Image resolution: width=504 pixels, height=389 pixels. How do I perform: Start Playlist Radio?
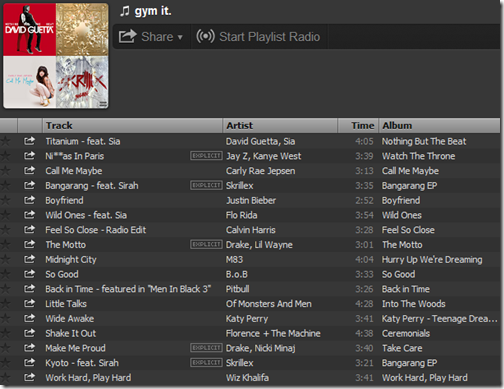(x=258, y=37)
